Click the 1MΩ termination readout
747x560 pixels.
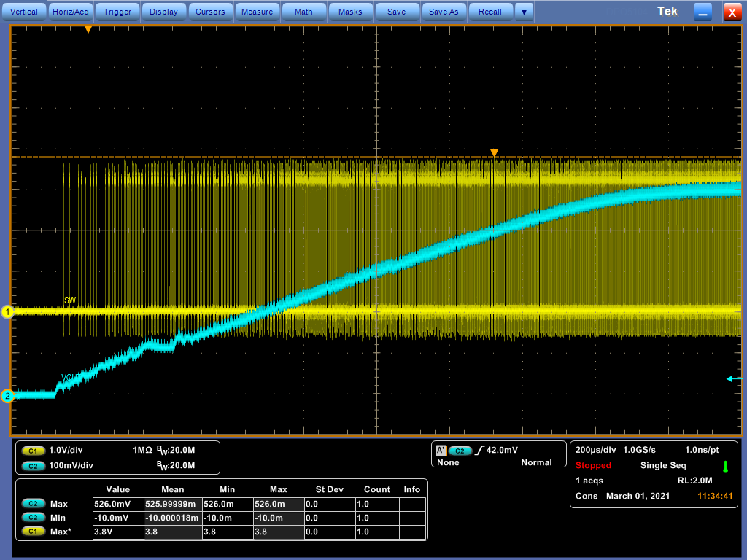pos(142,451)
